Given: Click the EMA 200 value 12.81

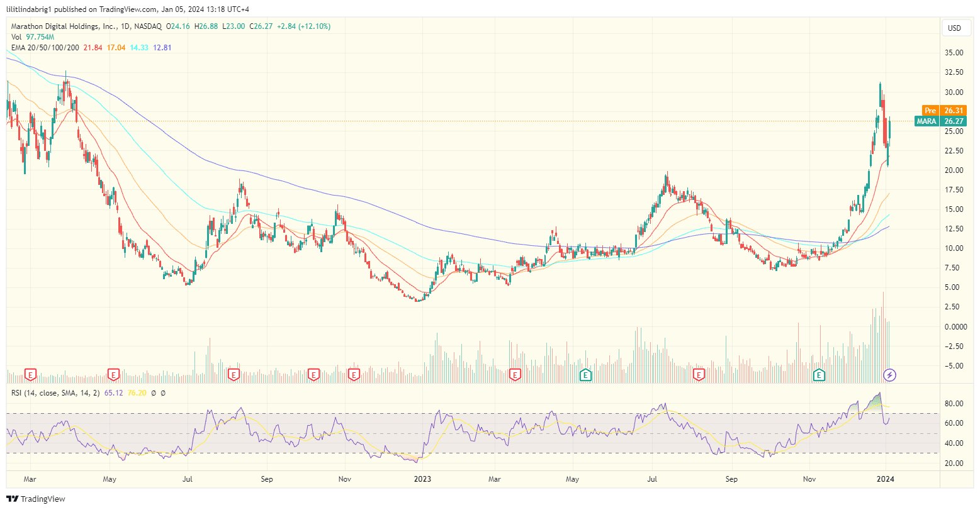Looking at the screenshot, I should [162, 48].
